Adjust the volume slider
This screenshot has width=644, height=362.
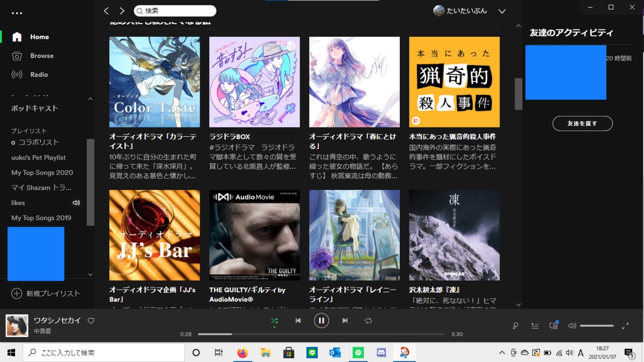coord(597,326)
